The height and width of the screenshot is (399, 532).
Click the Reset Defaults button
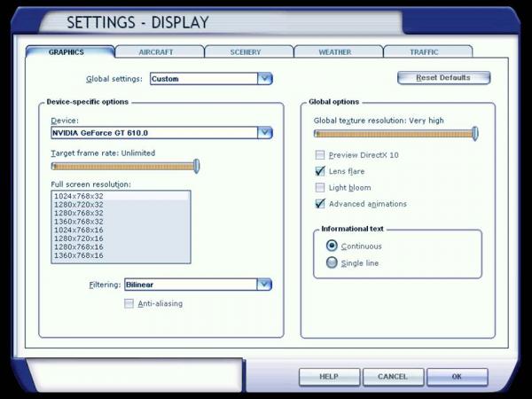(443, 78)
